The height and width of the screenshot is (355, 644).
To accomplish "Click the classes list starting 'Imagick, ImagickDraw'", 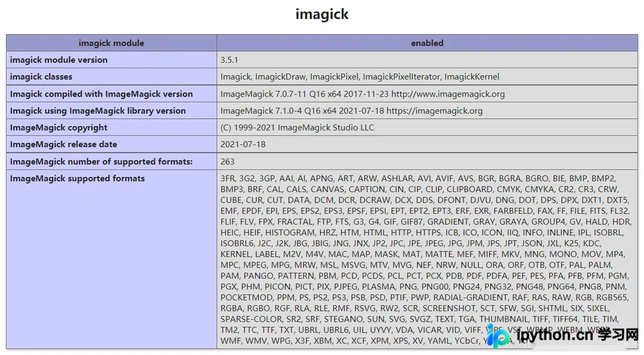I will pos(360,77).
